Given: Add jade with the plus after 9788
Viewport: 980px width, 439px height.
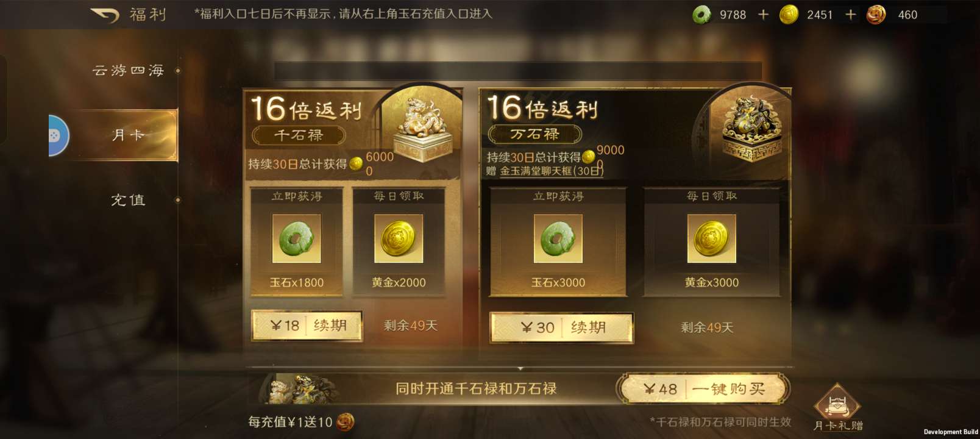Looking at the screenshot, I should (763, 15).
